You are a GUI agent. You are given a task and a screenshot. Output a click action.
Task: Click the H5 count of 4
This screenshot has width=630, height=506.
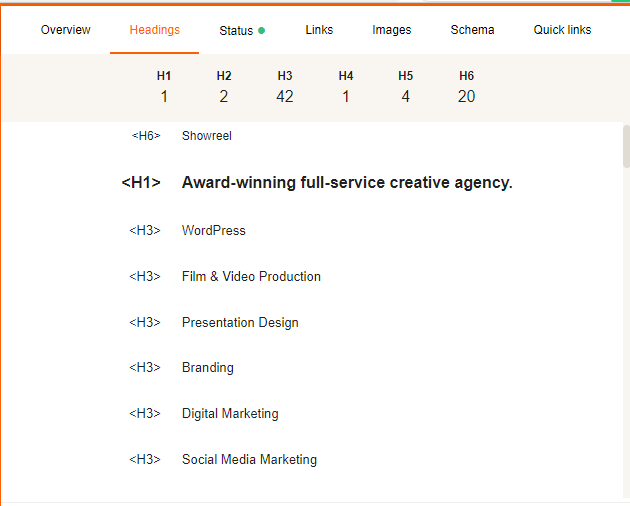point(405,96)
